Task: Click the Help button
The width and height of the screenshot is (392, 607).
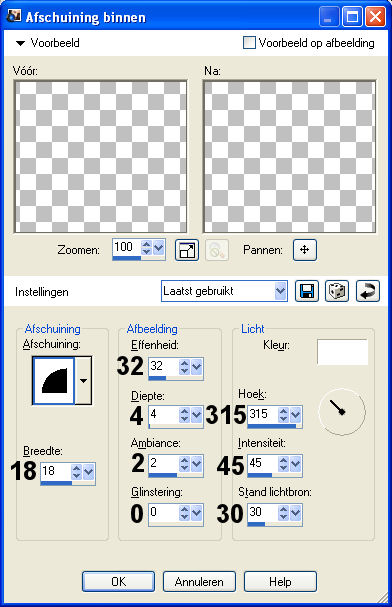Action: 280,581
